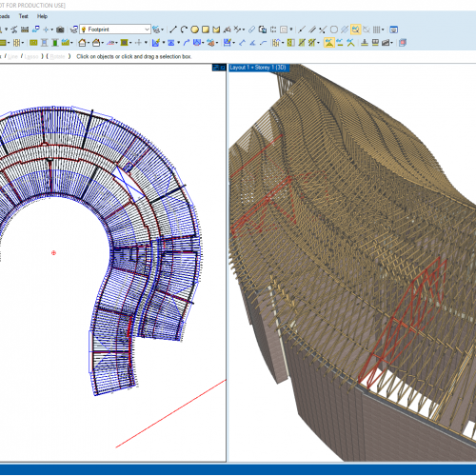
Task: Click the house roof icon
Action: pos(82,43)
